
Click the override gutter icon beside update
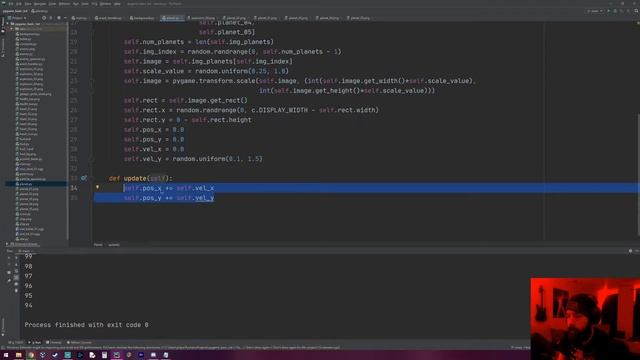tap(84, 178)
